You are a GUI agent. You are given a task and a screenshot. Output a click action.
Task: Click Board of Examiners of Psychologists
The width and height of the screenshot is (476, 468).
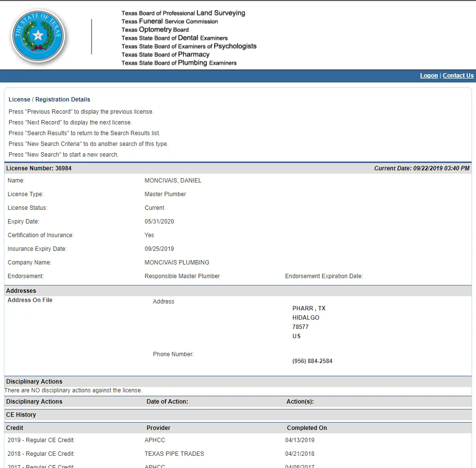189,46
